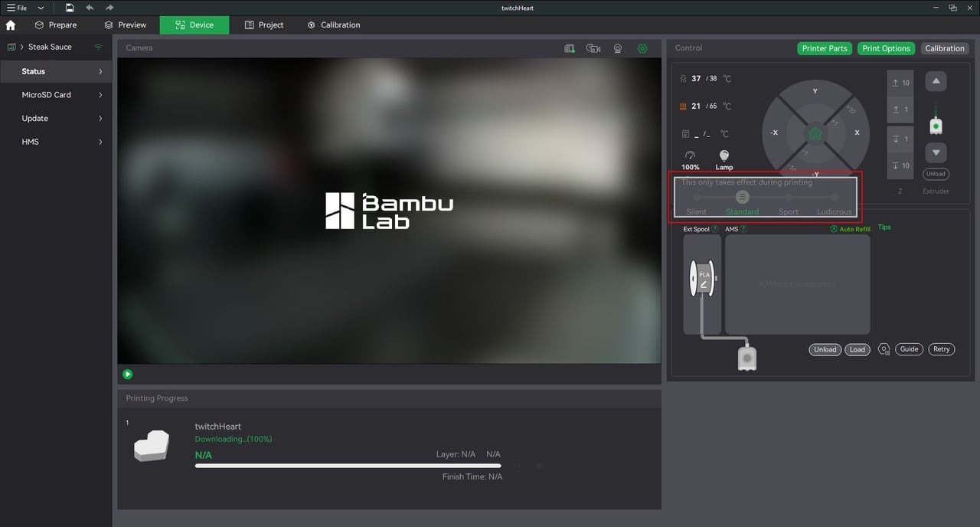Click the Printer Parts button

825,48
